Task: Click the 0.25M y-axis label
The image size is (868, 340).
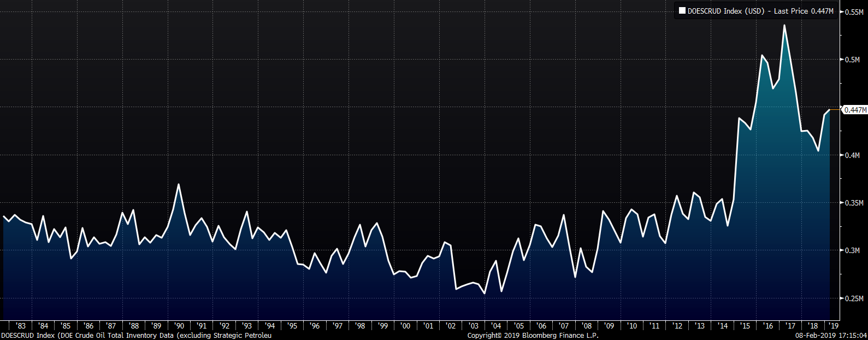Action: click(854, 298)
